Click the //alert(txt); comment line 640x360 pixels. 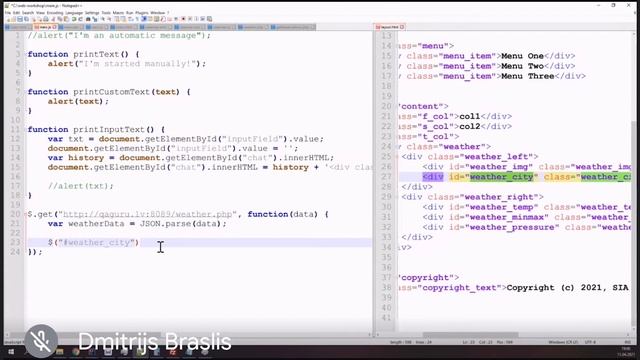click(x=80, y=186)
